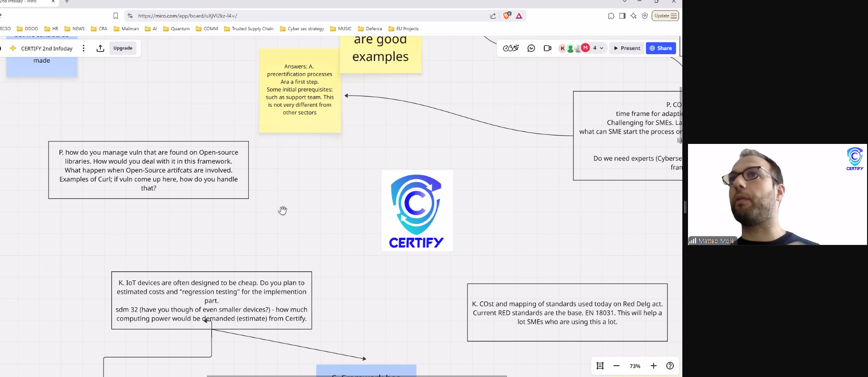Viewport: 868px width, 377px height.
Task: Select the 'time frame for adapting' text box
Action: (x=628, y=135)
